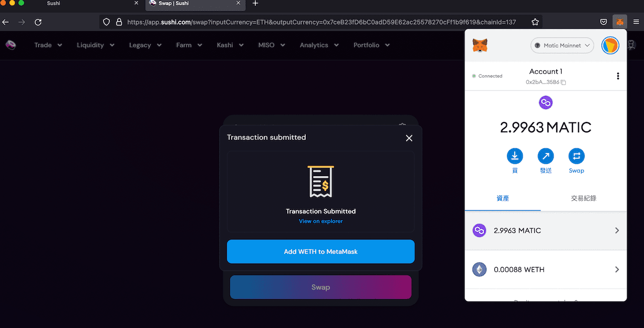Click the MetaMask Send arrow icon
This screenshot has height=328, width=644.
click(x=546, y=156)
